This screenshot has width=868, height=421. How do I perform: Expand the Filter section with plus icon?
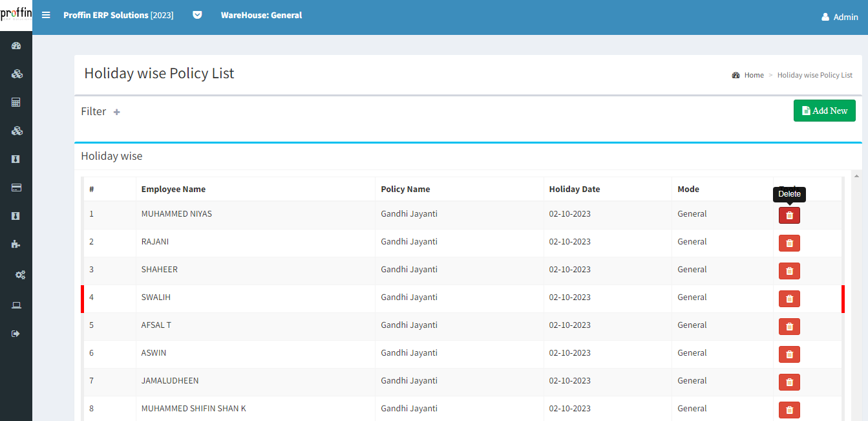coord(117,112)
